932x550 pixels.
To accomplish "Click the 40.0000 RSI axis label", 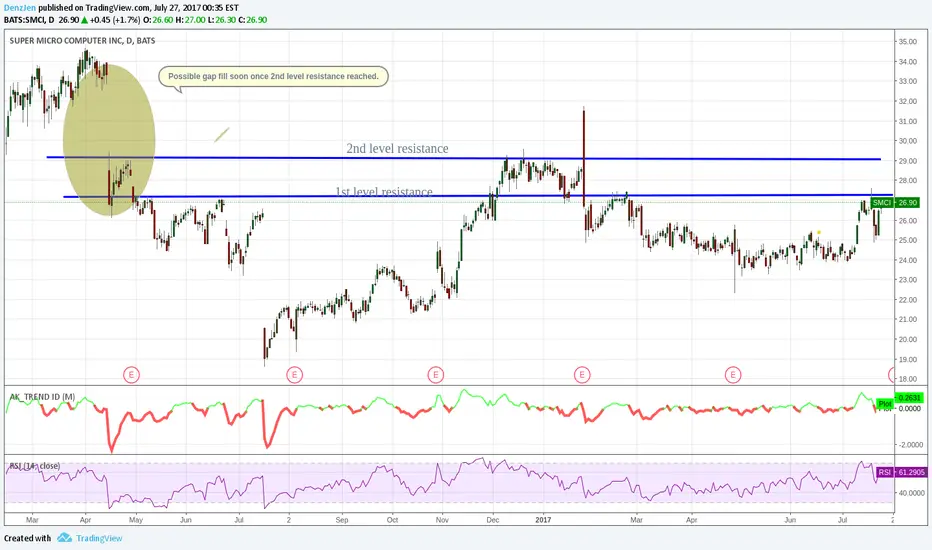I will [x=910, y=493].
